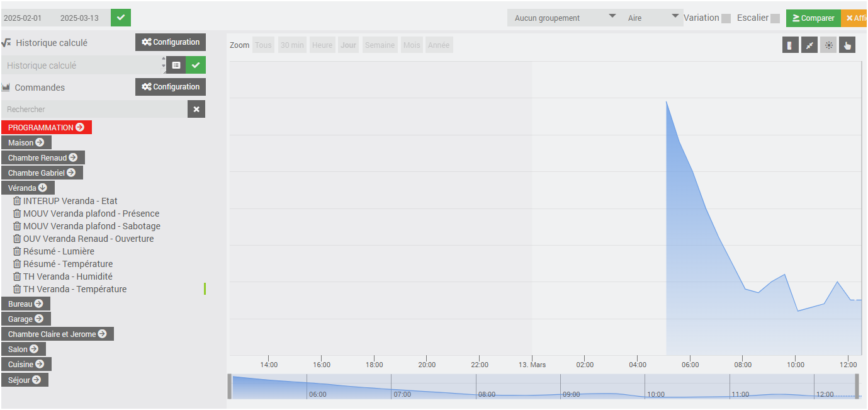Image resolution: width=868 pixels, height=410 pixels.
Task: Select the 'MOUV Veranda plafond - Présence' command
Action: tap(91, 214)
